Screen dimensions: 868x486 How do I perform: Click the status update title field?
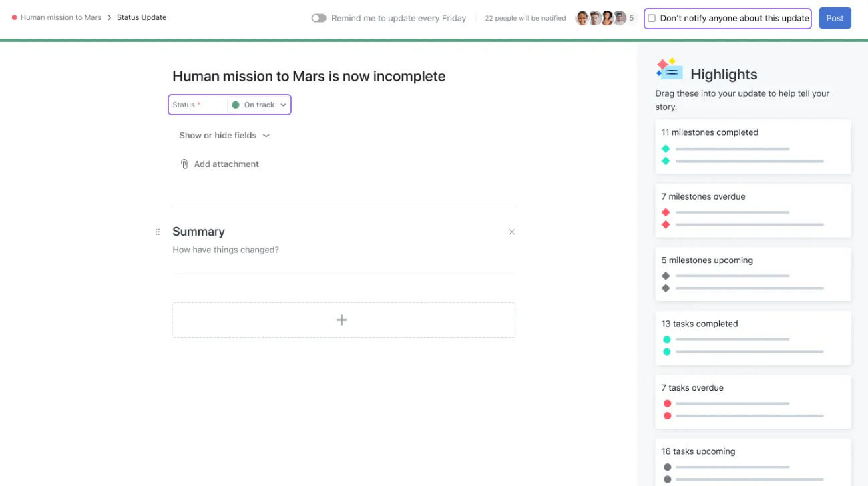(308, 76)
